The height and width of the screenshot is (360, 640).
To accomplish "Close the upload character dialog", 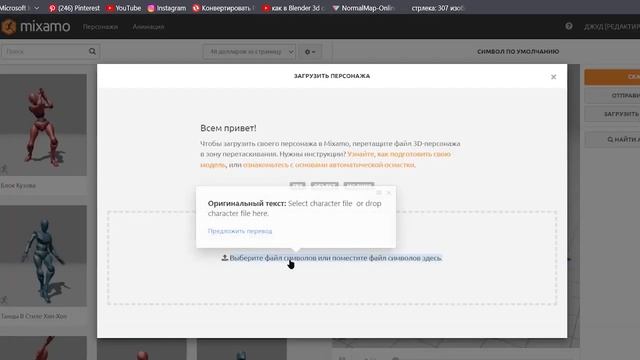I will click(x=553, y=77).
